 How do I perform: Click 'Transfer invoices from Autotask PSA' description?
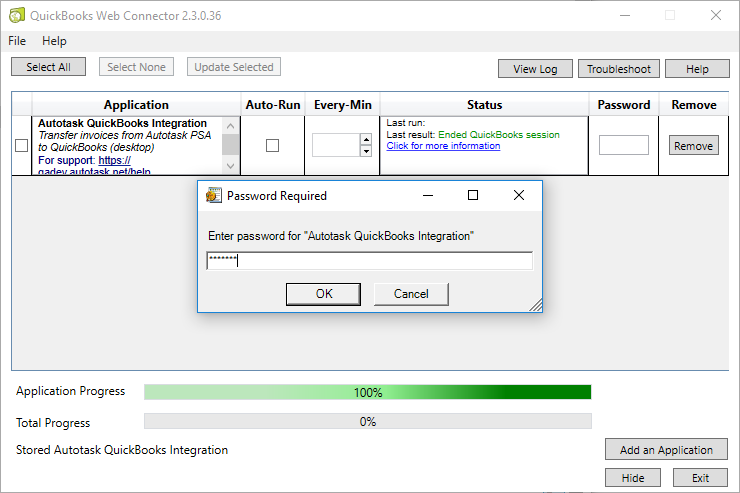pyautogui.click(x=125, y=135)
